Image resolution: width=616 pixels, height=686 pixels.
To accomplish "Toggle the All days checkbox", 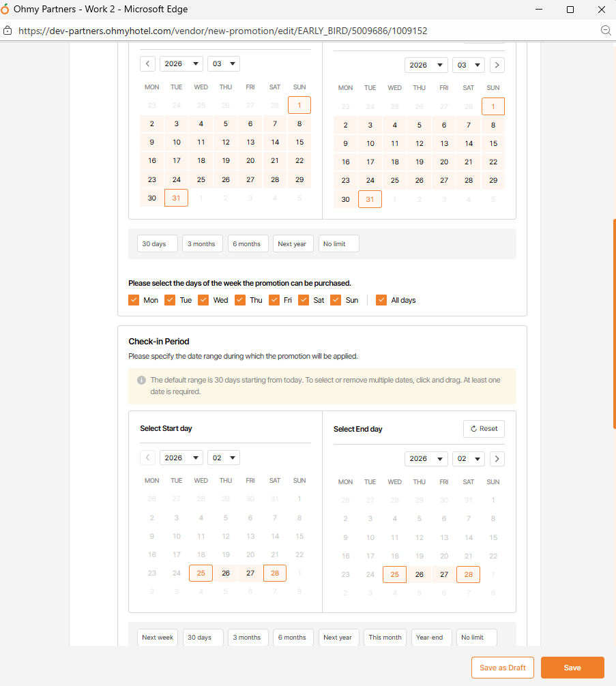I will pos(381,300).
